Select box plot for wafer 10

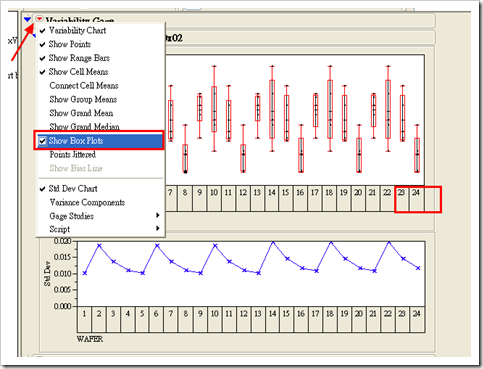coord(214,109)
